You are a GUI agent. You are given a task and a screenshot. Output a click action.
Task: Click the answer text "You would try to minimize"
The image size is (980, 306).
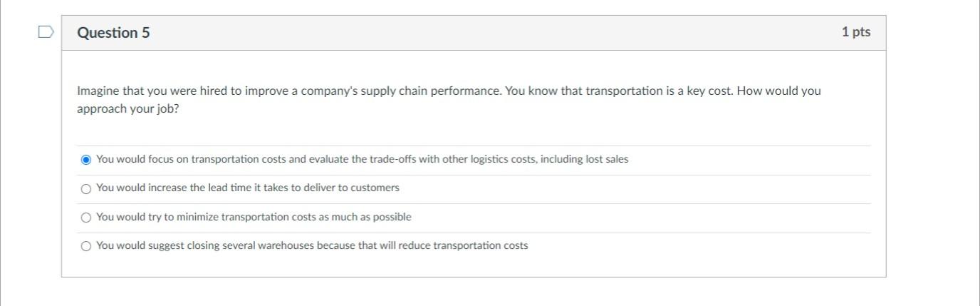point(254,217)
